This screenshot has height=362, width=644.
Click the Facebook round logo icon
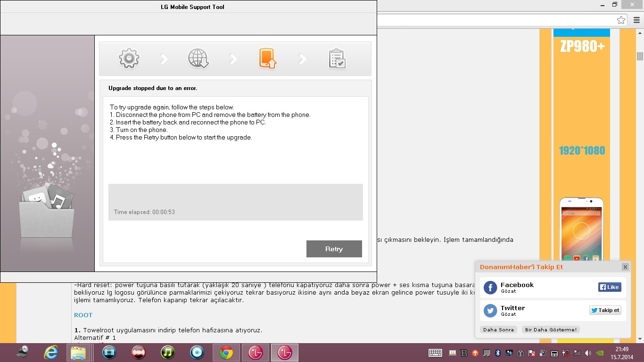click(490, 288)
